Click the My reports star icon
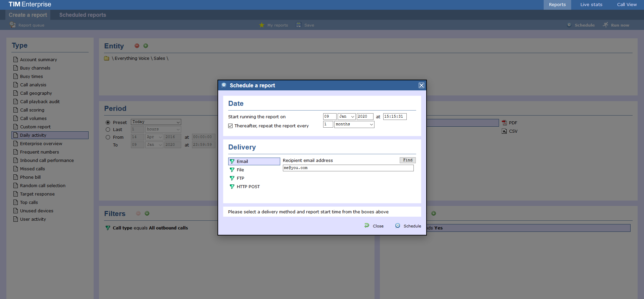 [x=262, y=25]
